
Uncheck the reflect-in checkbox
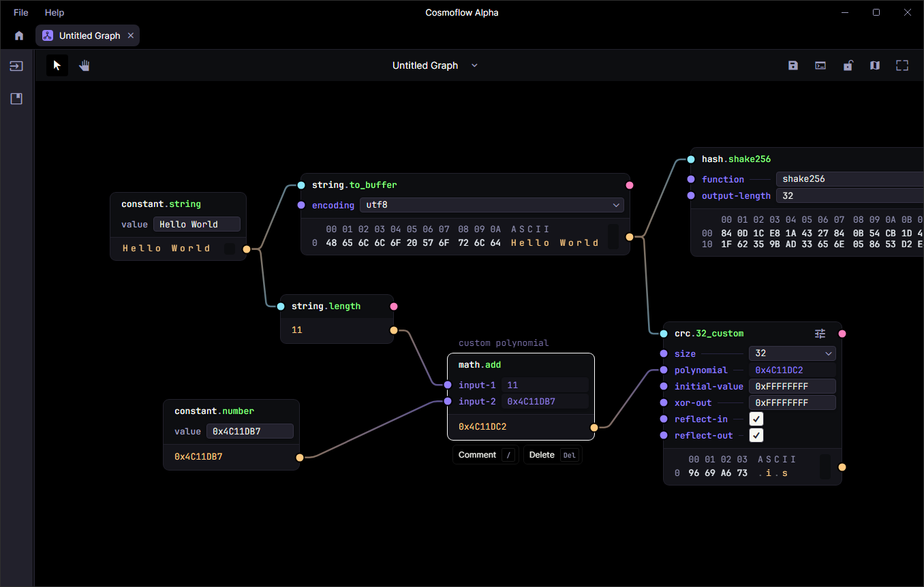(756, 419)
